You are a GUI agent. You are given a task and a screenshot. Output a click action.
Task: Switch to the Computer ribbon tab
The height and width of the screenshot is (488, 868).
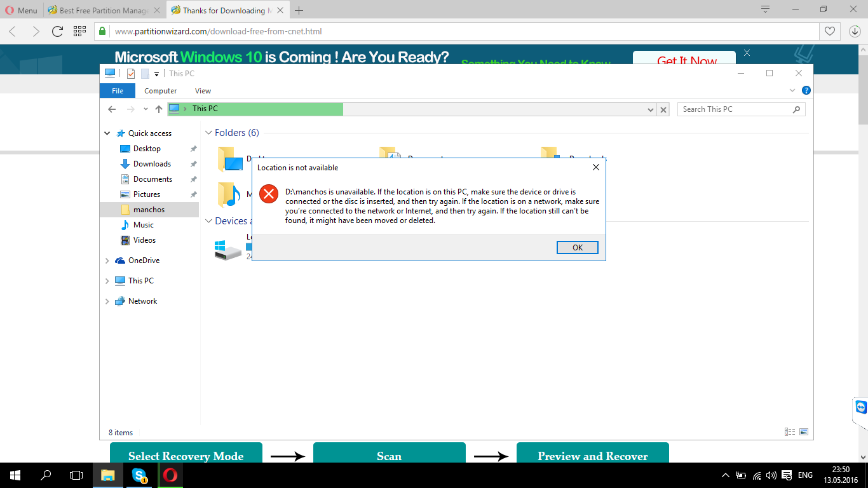tap(161, 91)
